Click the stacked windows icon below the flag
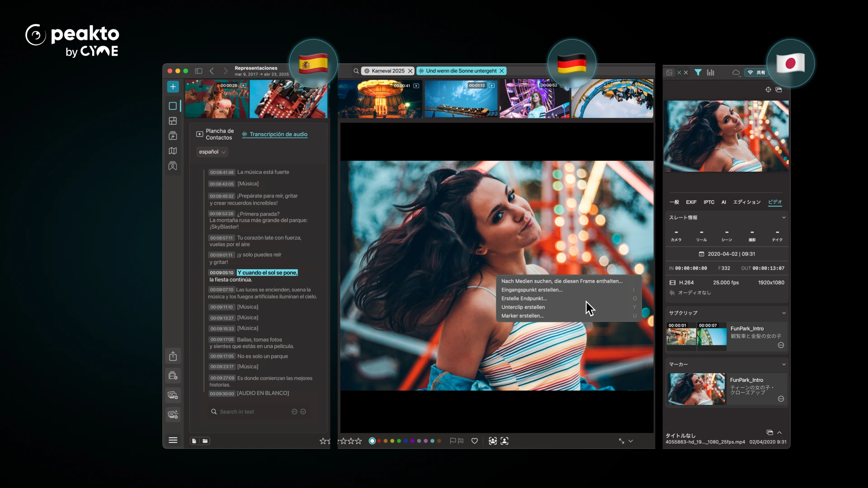 click(778, 89)
